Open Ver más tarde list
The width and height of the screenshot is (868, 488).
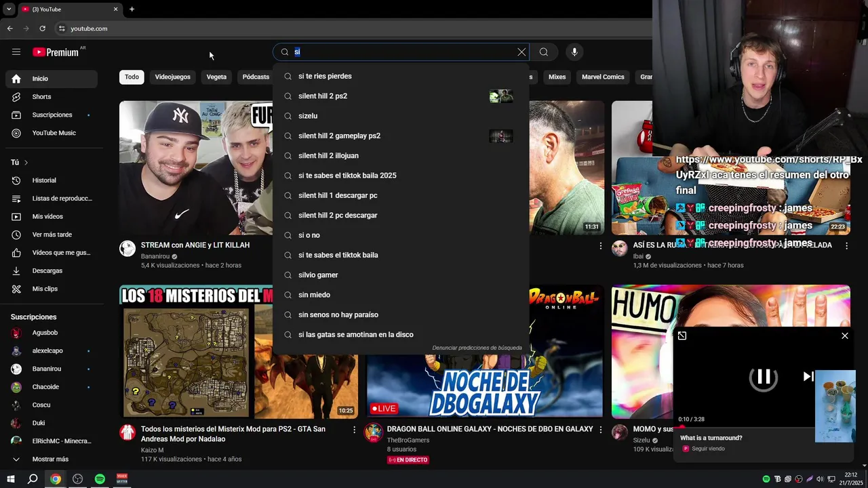[x=52, y=235]
